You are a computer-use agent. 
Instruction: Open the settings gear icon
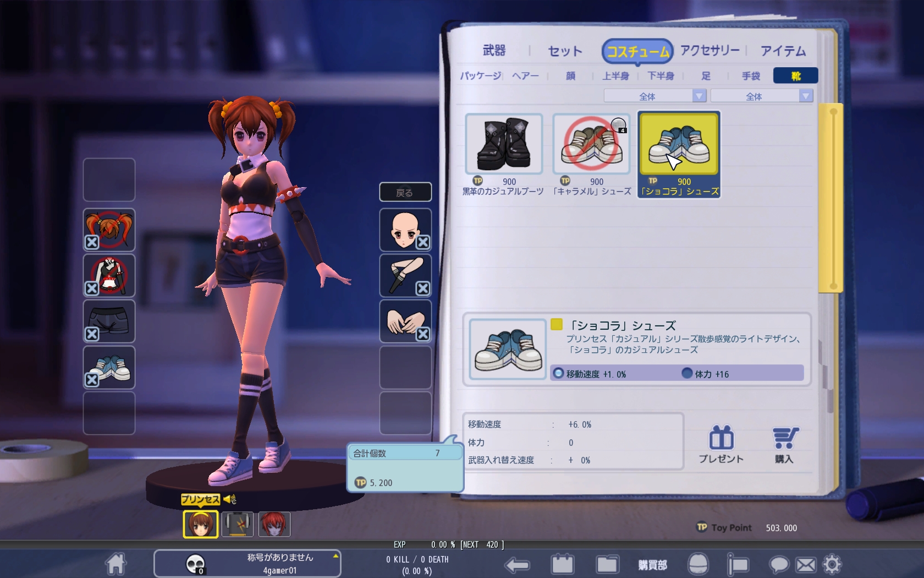tap(832, 564)
